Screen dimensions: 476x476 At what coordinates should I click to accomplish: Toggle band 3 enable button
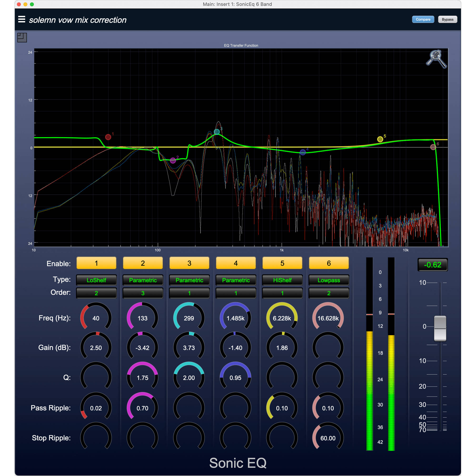point(189,263)
